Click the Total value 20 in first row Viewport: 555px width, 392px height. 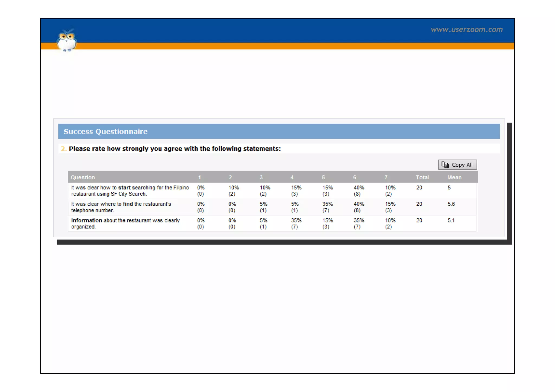tap(419, 188)
